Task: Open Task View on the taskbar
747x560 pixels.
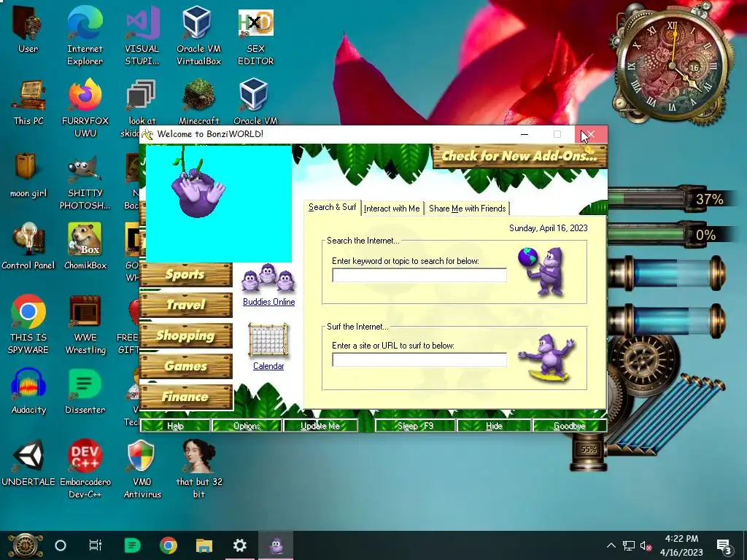Action: click(96, 545)
